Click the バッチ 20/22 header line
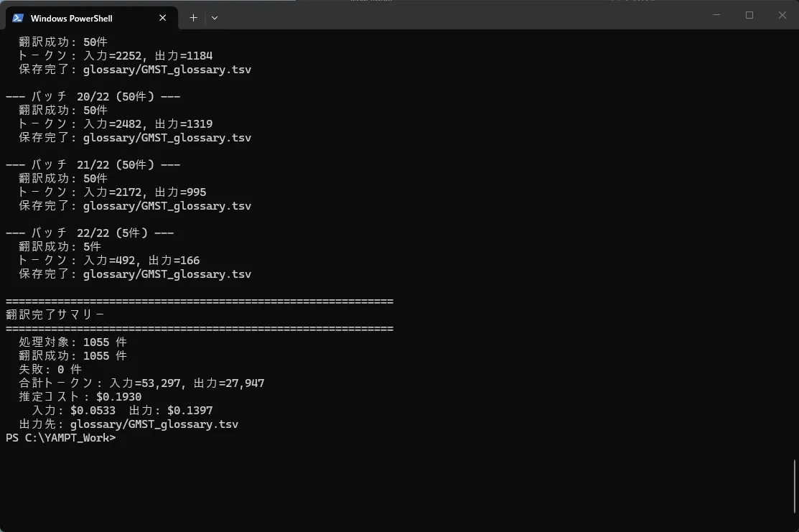 tap(93, 96)
